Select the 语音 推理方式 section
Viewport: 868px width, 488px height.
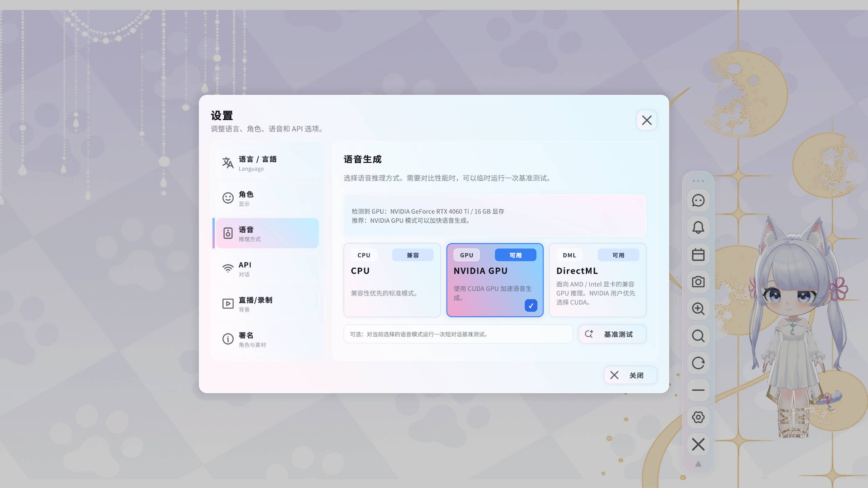[x=268, y=233]
